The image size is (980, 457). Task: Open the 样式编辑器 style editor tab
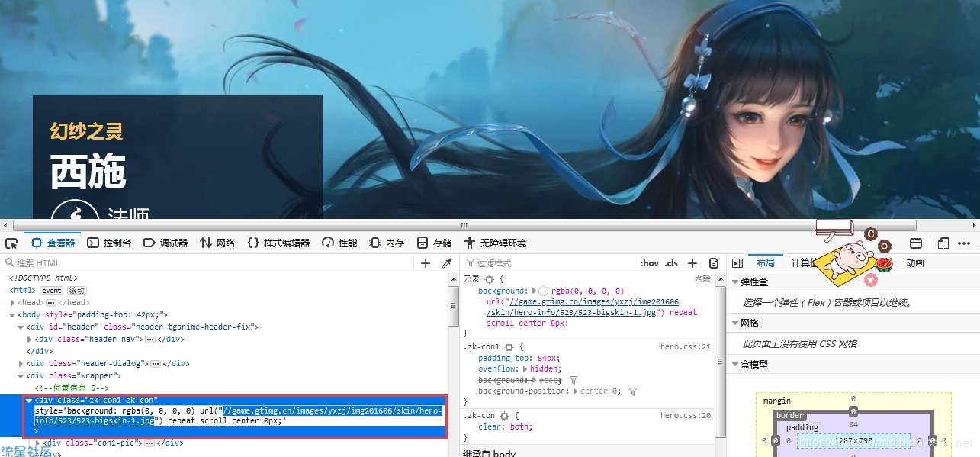[x=278, y=243]
